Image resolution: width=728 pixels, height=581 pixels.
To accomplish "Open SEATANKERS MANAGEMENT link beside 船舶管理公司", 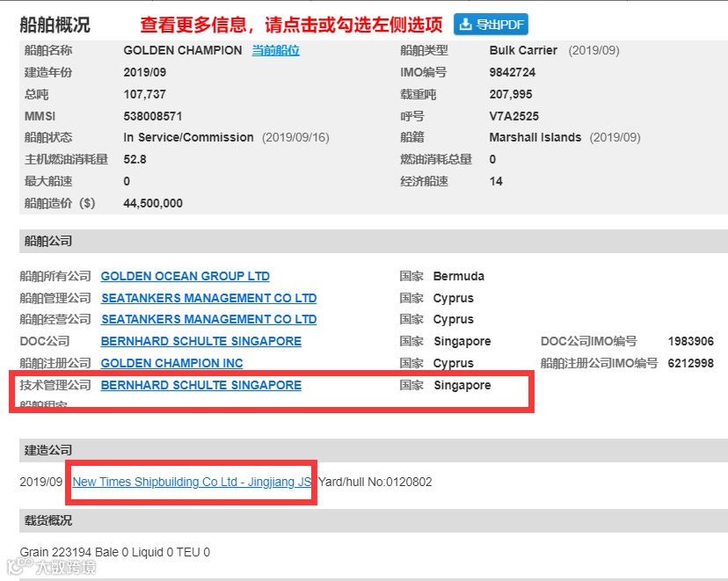I will tap(209, 298).
